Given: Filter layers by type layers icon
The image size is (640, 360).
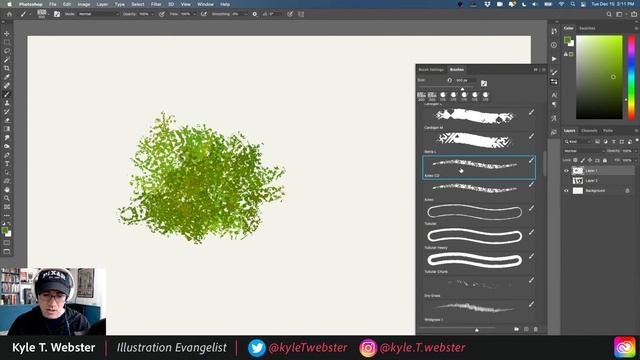Looking at the screenshot, I should click(x=614, y=142).
